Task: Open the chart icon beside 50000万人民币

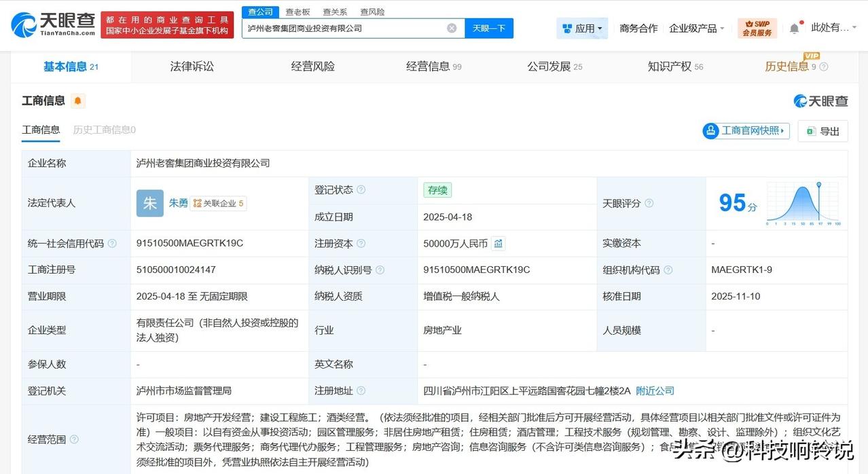Action: pyautogui.click(x=499, y=243)
